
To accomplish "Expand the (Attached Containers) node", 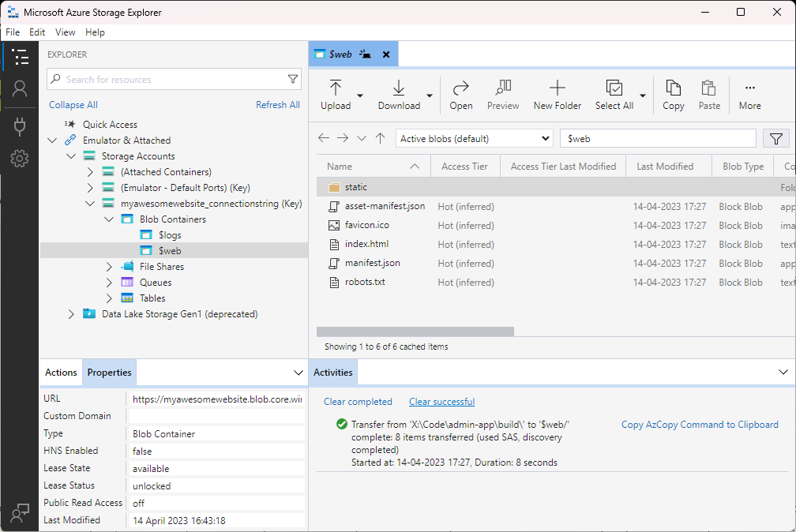I will click(x=90, y=171).
